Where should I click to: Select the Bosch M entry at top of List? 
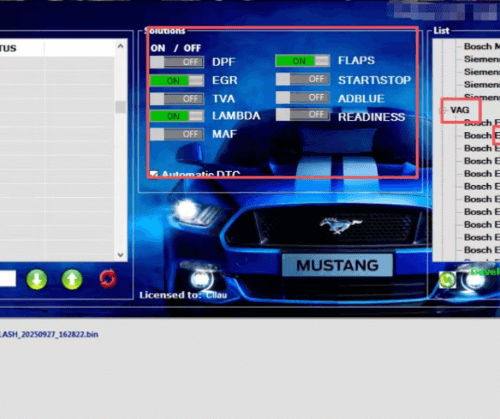pos(482,46)
